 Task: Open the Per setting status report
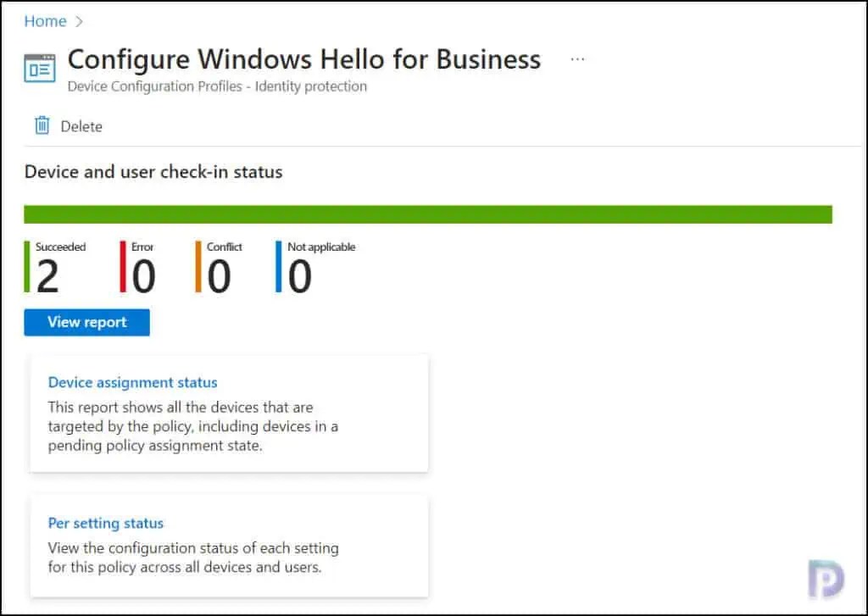click(105, 523)
